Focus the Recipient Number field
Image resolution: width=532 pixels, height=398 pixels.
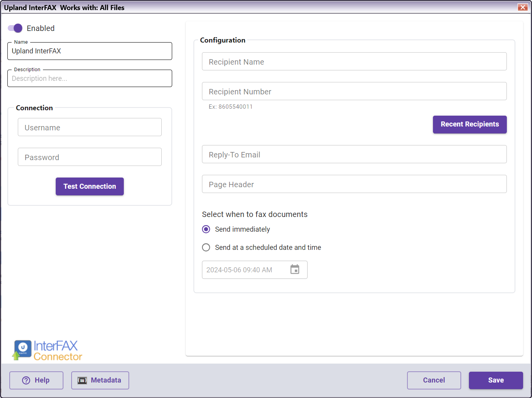pyautogui.click(x=354, y=91)
